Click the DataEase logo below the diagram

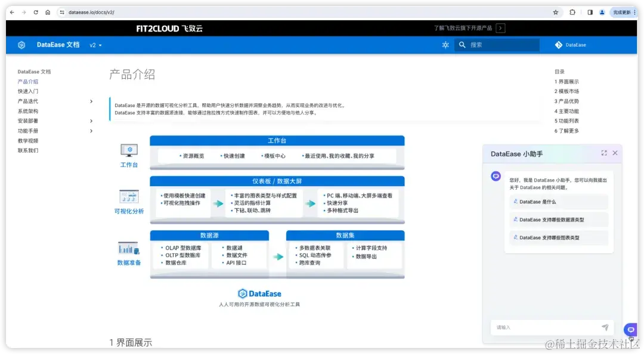pos(259,294)
